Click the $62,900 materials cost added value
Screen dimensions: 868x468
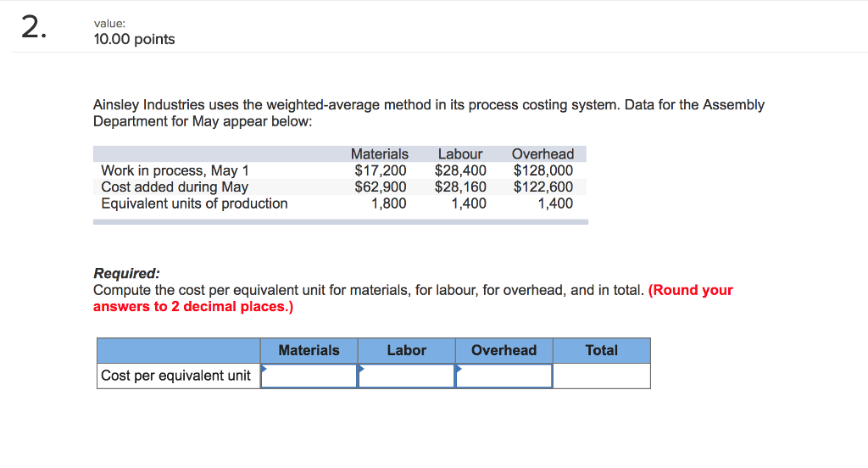coord(381,187)
